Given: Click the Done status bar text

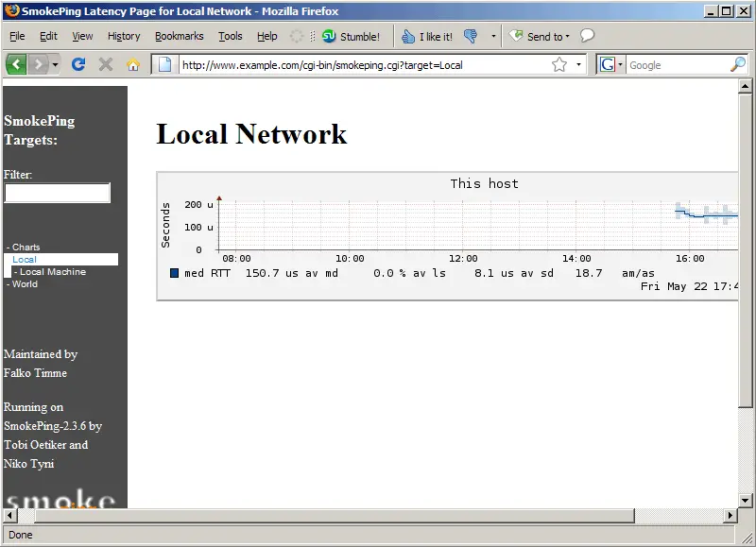Looking at the screenshot, I should tap(20, 535).
